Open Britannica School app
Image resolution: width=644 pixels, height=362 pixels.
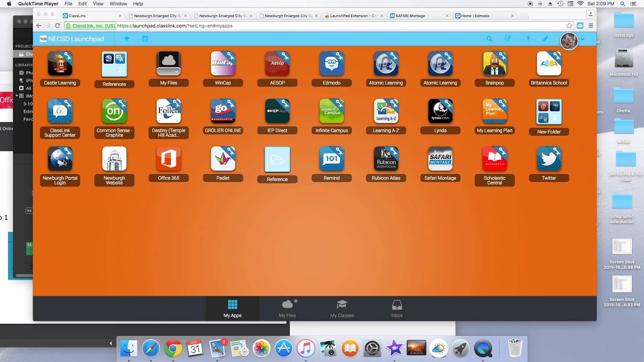[x=549, y=64]
